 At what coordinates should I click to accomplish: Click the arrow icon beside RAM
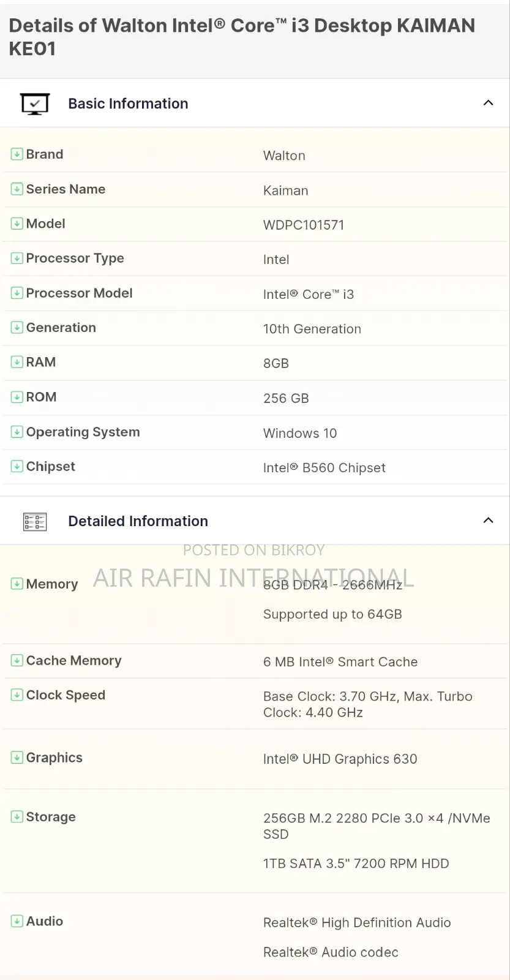pos(17,362)
